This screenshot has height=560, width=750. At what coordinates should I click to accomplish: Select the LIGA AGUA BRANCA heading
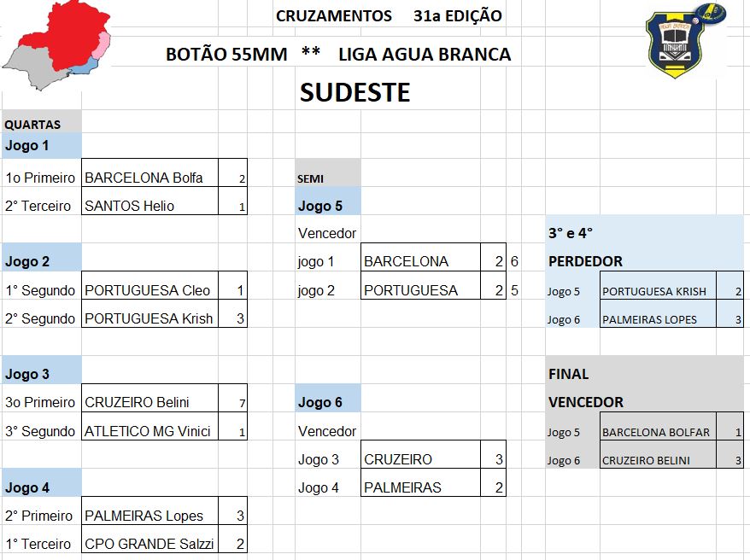pyautogui.click(x=425, y=55)
